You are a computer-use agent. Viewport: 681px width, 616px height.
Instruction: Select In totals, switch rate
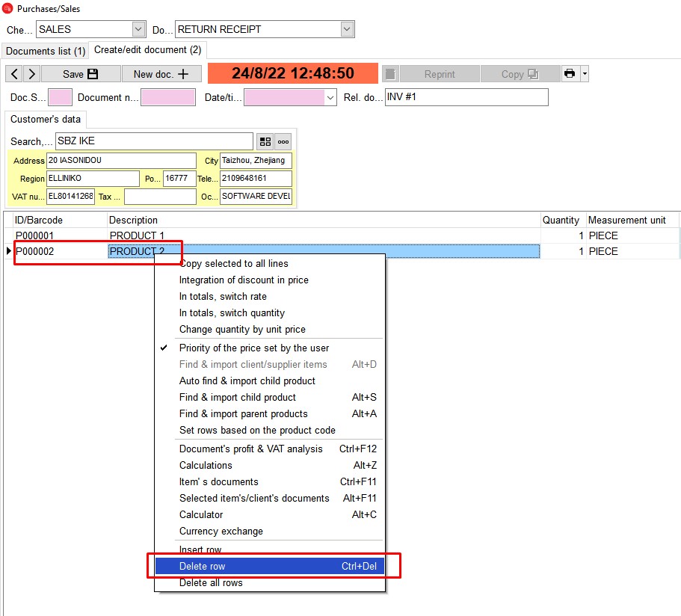[x=270, y=297]
